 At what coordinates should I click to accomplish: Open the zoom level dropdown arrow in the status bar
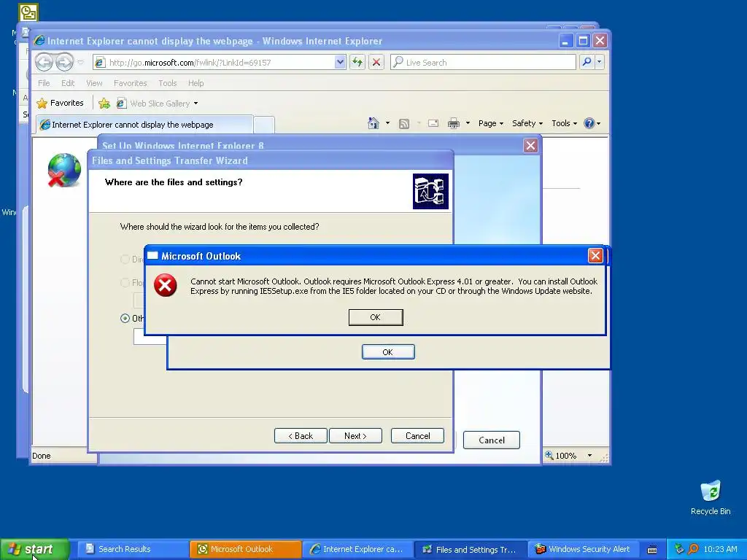(x=589, y=456)
